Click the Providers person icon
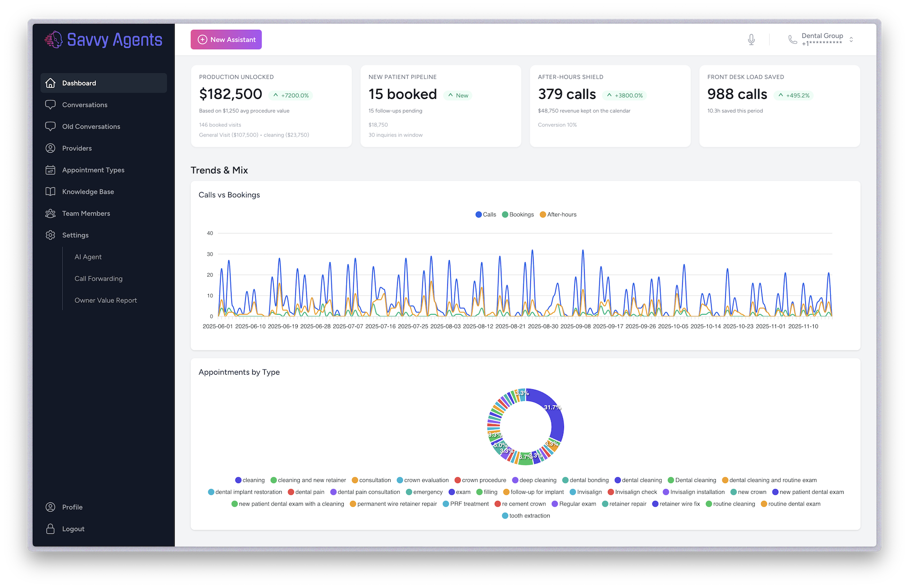This screenshot has width=909, height=588. coord(51,148)
